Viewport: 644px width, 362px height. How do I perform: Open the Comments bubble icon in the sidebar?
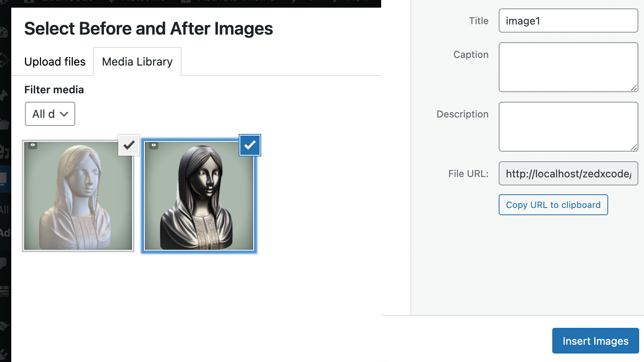click(3, 263)
